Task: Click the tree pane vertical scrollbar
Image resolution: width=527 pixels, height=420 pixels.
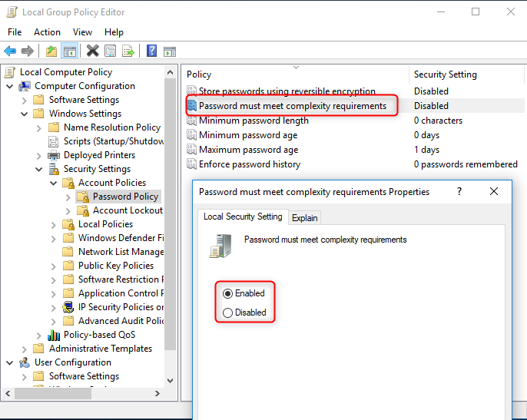Action: pos(171,230)
